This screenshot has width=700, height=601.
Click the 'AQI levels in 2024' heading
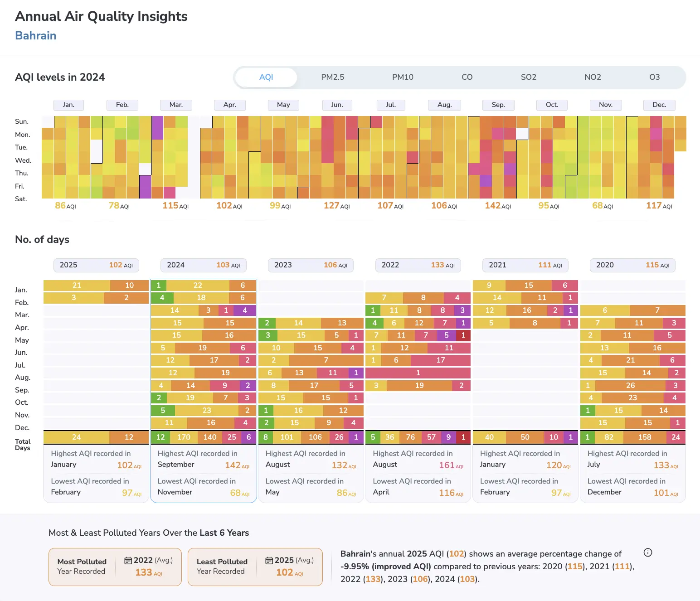(x=60, y=77)
